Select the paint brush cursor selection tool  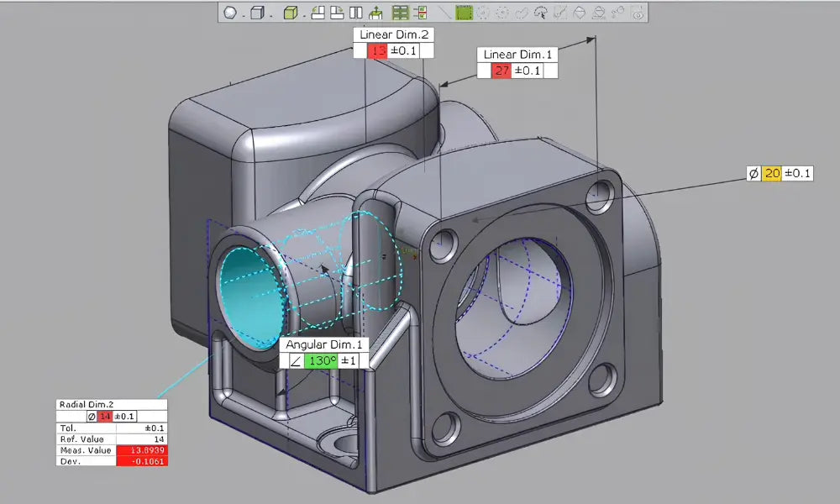tap(540, 13)
